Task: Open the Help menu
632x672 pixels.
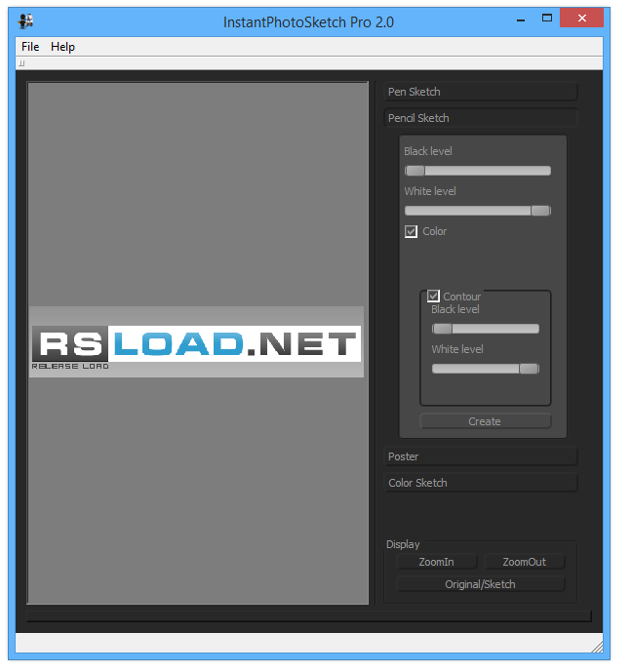Action: pos(62,47)
